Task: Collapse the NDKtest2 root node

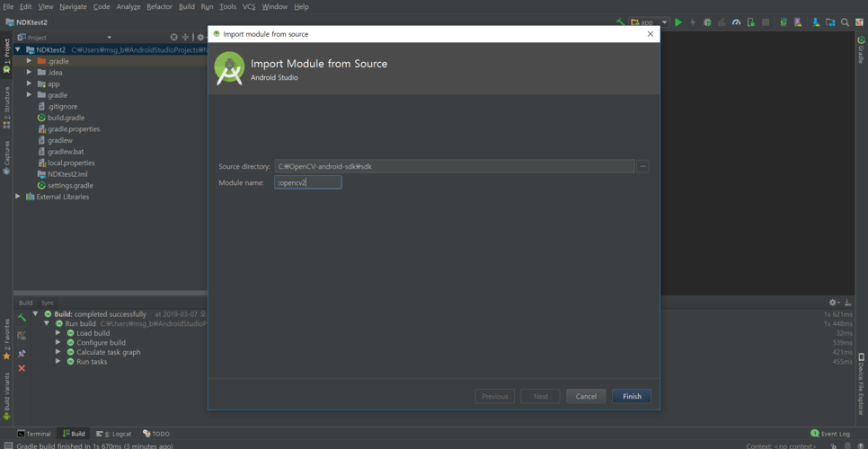Action: pos(18,49)
